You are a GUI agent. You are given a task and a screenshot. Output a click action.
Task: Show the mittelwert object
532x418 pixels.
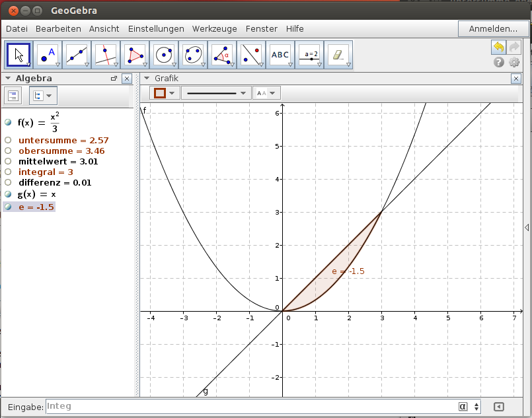[x=8, y=161]
